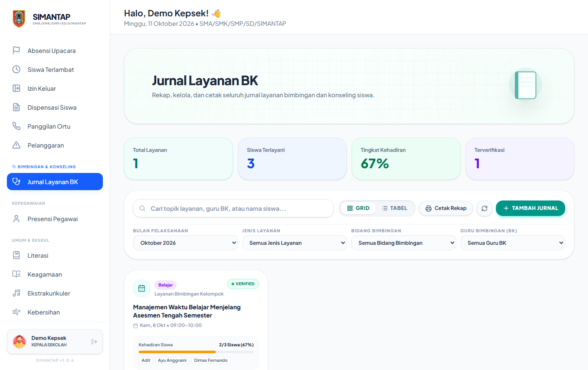Click the exit-door icon beside Izin Keluar
The height and width of the screenshot is (370, 588).
[16, 89]
